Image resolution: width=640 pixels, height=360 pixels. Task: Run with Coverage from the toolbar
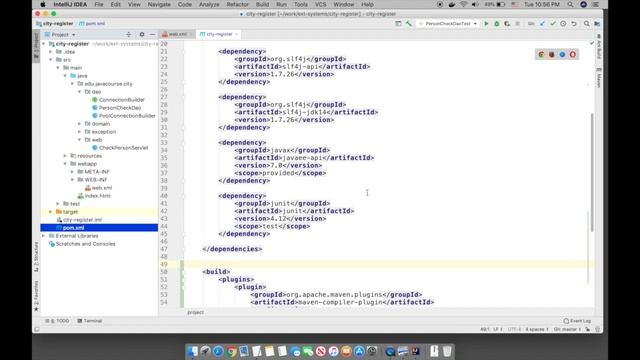(507, 24)
